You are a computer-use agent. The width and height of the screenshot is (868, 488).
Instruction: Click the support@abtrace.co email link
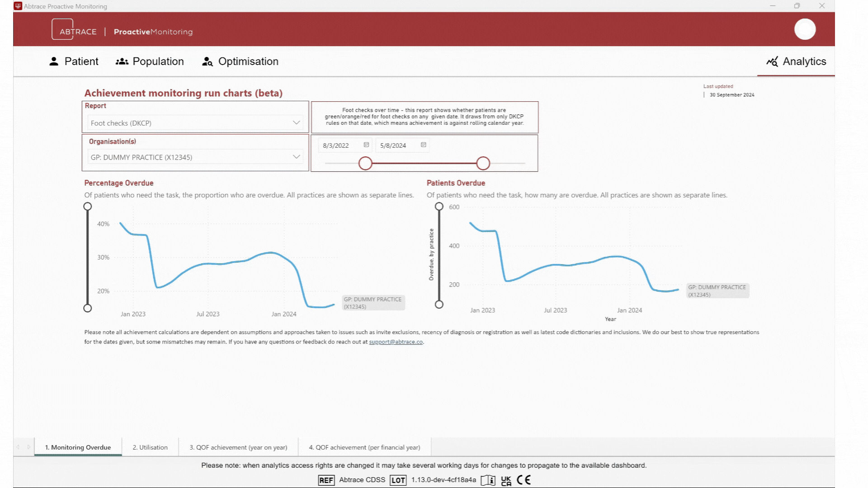click(x=396, y=342)
